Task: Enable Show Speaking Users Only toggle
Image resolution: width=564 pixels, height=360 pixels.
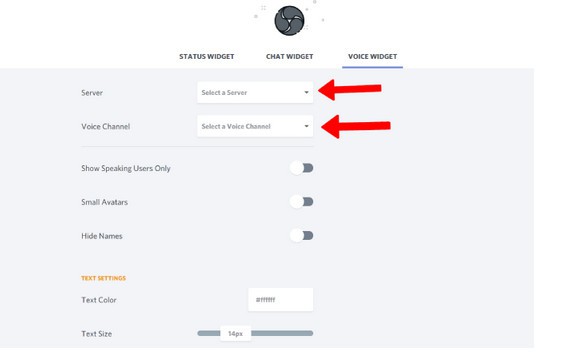Action: (x=302, y=168)
